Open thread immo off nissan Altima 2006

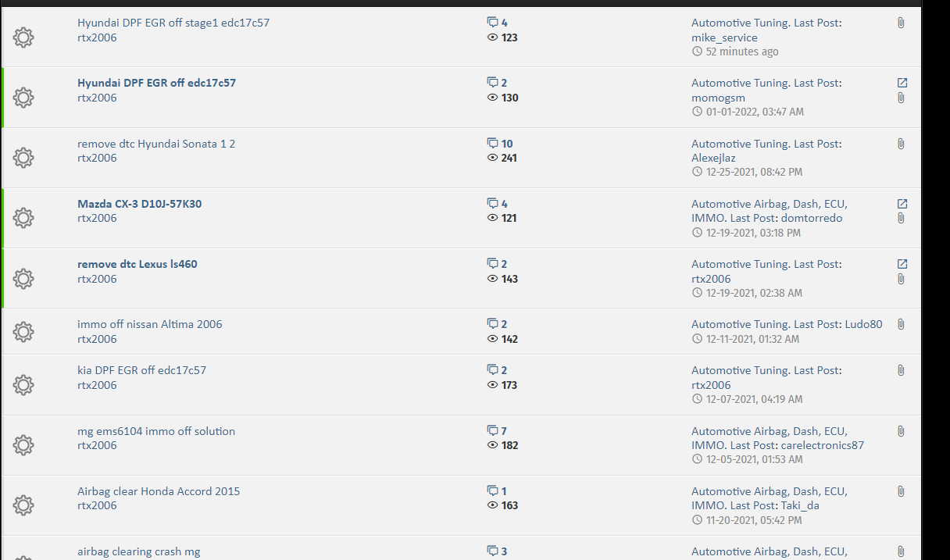[x=150, y=324]
